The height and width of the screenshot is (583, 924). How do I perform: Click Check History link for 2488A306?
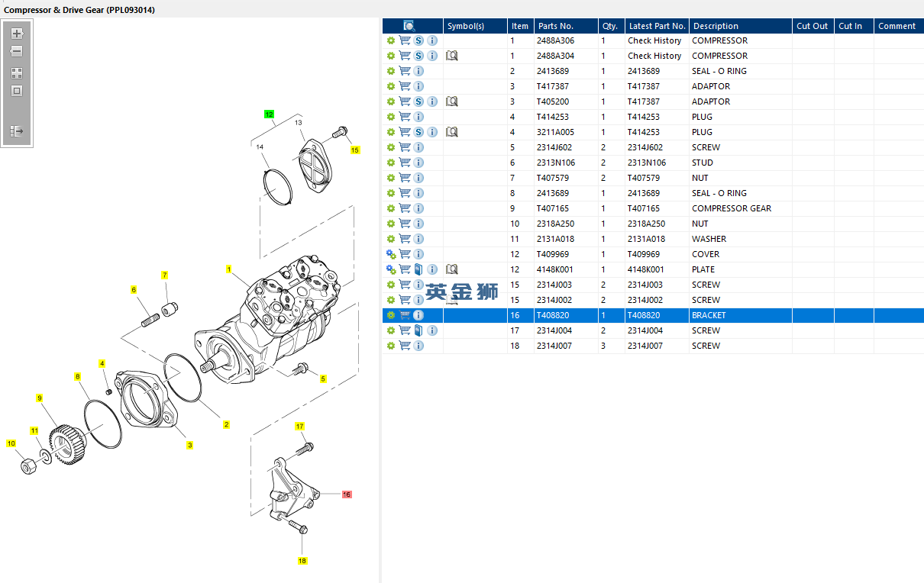pyautogui.click(x=654, y=40)
